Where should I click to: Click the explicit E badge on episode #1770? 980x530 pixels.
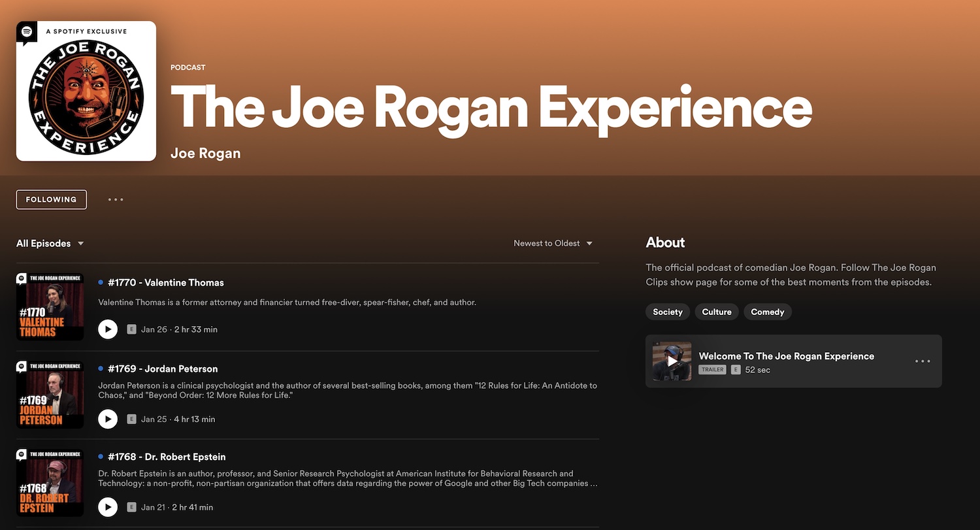pos(131,329)
